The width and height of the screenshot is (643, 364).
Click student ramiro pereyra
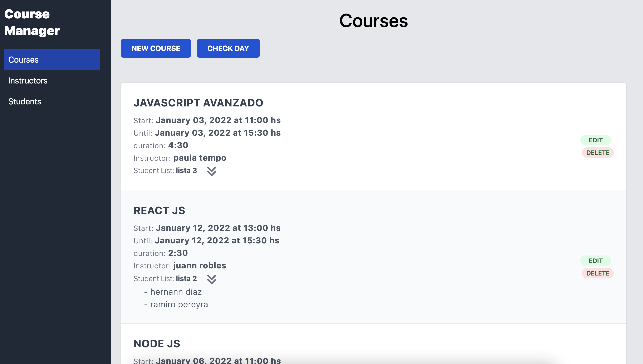click(179, 304)
